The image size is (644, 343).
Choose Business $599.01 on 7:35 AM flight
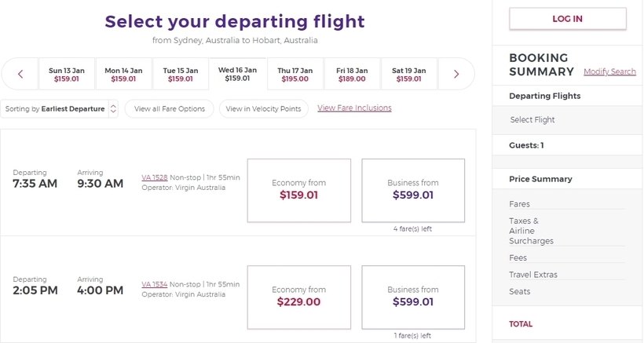(413, 191)
